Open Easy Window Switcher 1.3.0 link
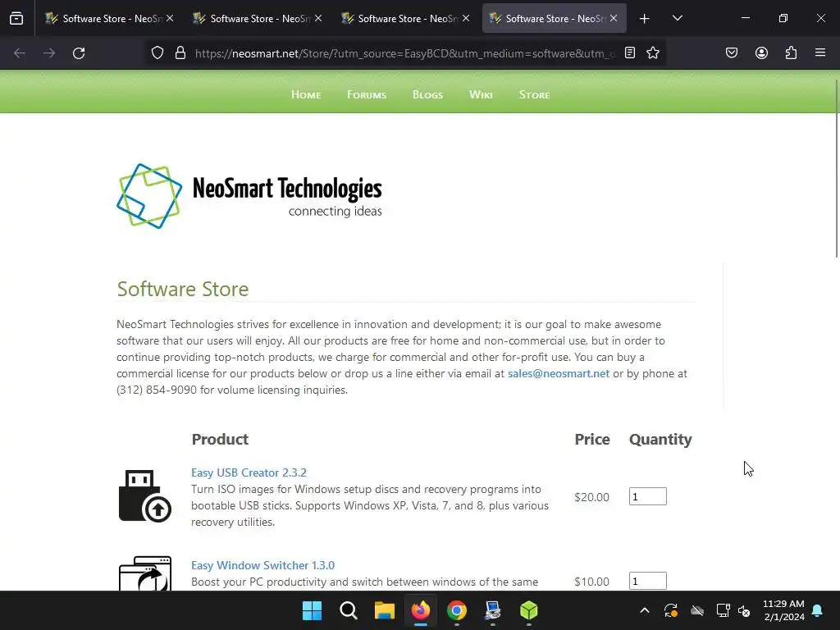Screen dimensions: 840x630 pos(262,565)
